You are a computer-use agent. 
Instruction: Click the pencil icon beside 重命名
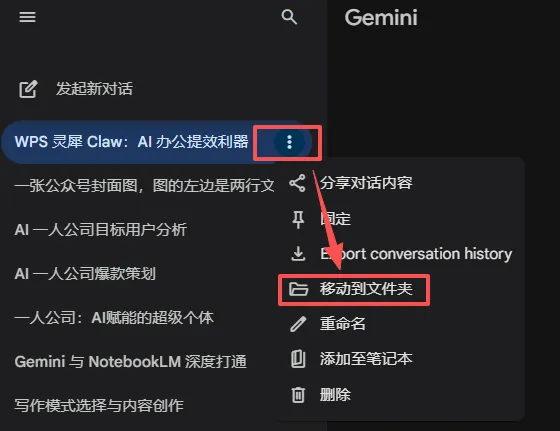(x=298, y=324)
